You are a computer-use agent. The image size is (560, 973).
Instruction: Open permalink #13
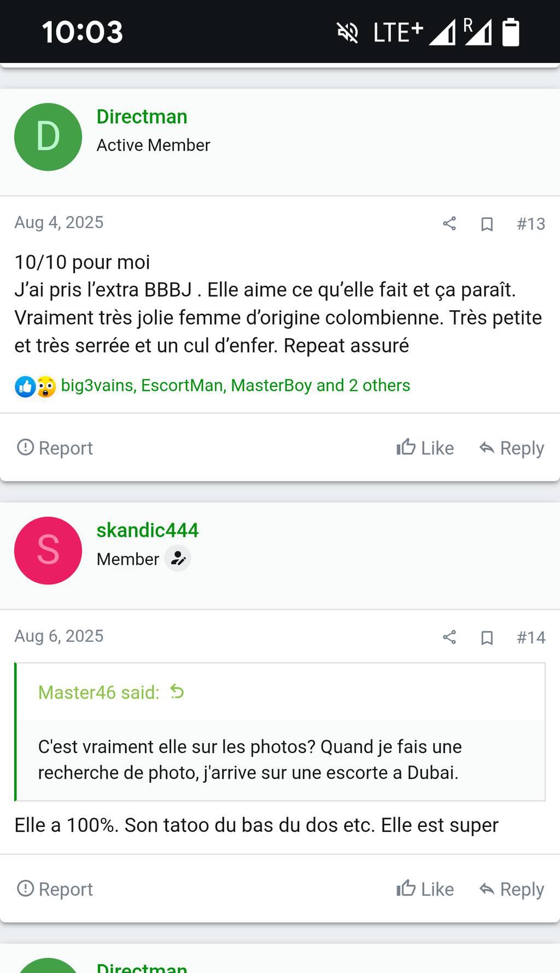tap(531, 224)
